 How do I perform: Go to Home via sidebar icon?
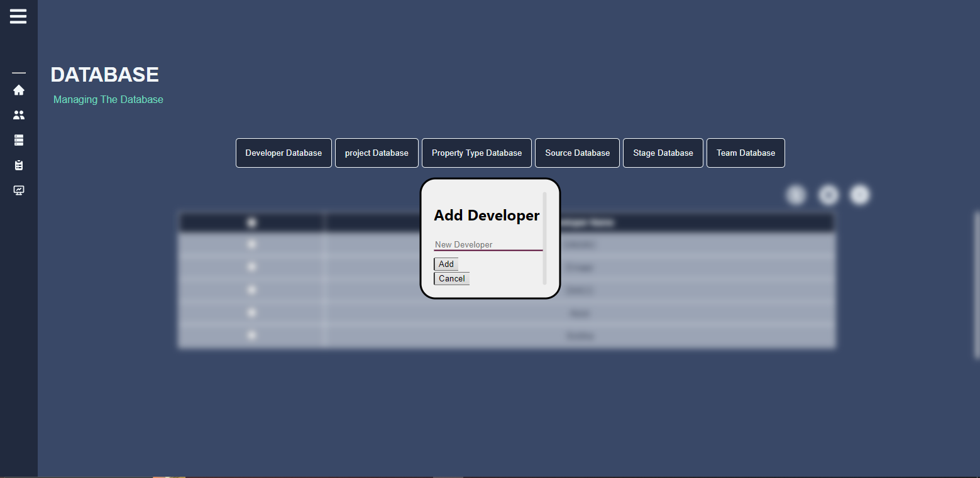[19, 90]
